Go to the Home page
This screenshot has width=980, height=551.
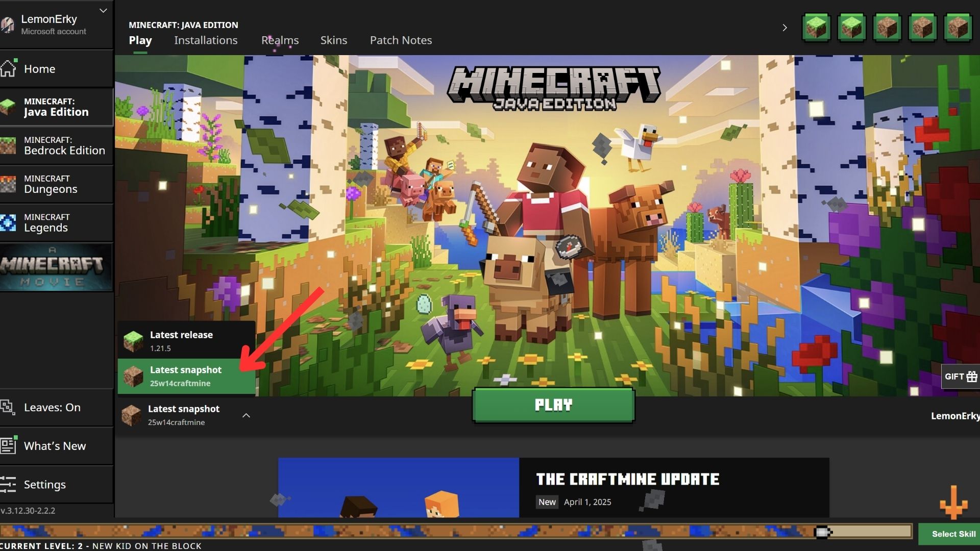pyautogui.click(x=56, y=68)
